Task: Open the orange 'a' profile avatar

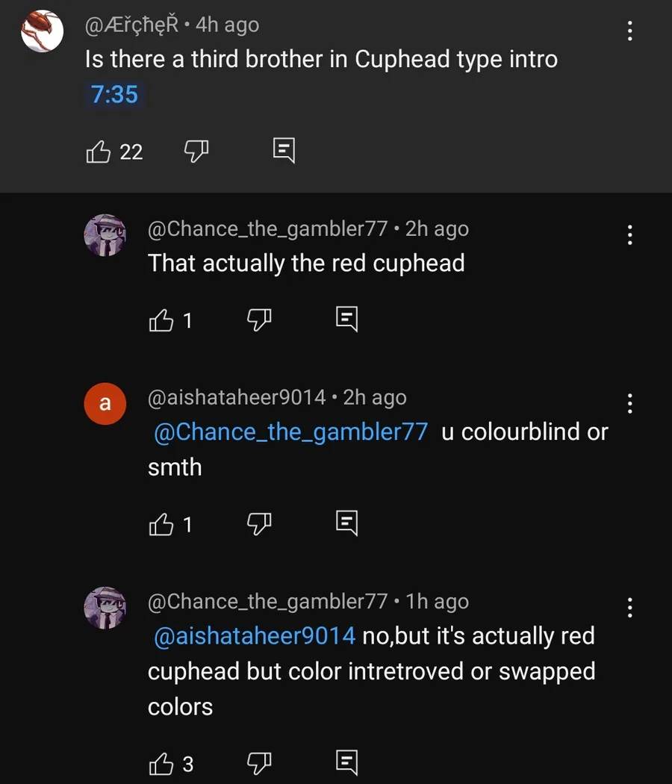Action: [105, 404]
